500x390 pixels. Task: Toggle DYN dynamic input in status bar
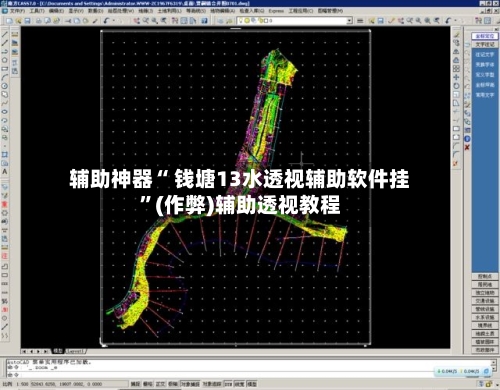pyautogui.click(x=228, y=384)
